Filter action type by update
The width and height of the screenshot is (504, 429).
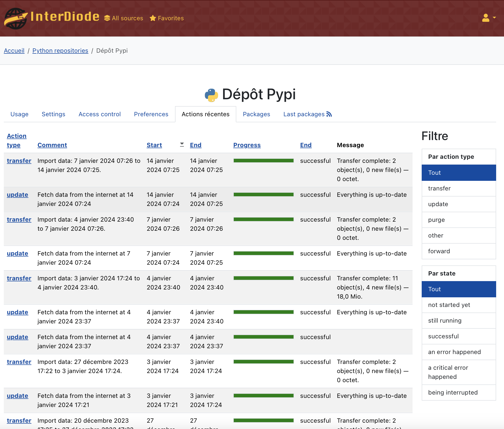tap(459, 204)
